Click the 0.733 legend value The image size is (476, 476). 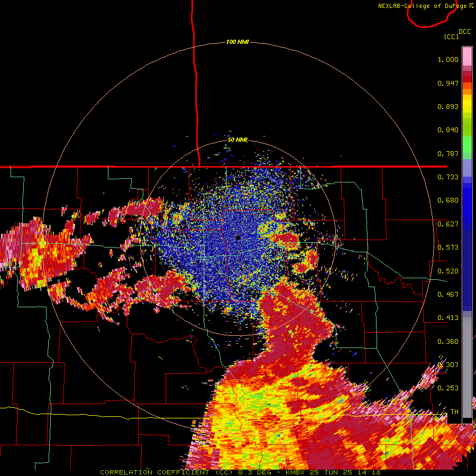click(x=448, y=177)
